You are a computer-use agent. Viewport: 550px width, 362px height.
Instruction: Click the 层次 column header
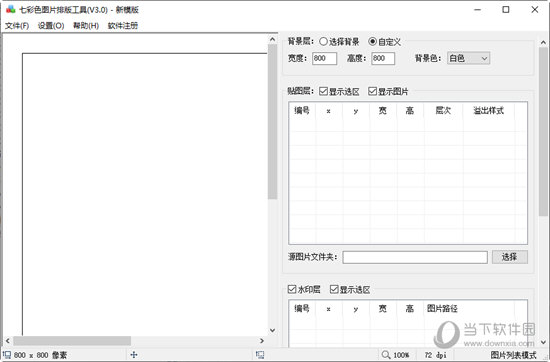pos(443,111)
